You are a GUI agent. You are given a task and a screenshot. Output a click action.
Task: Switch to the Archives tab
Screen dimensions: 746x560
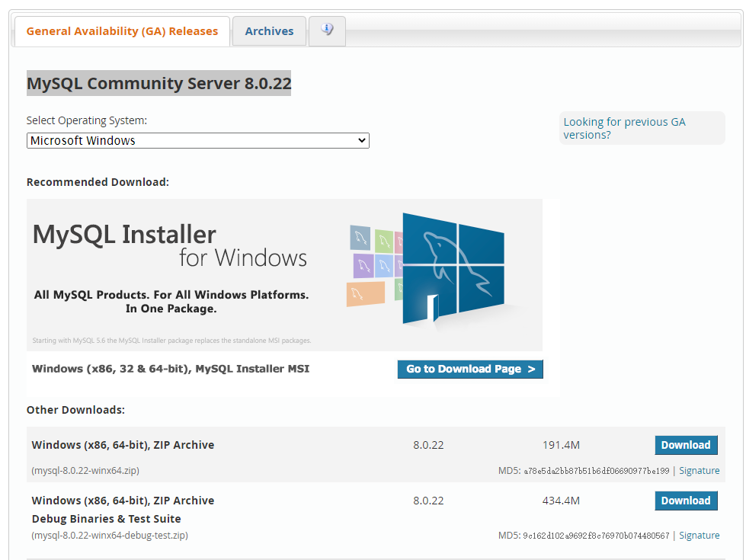pos(269,31)
